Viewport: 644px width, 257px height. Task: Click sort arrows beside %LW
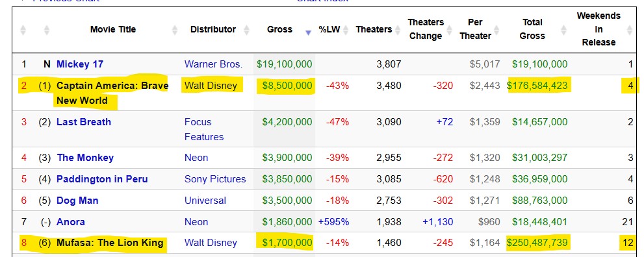[x=346, y=30]
